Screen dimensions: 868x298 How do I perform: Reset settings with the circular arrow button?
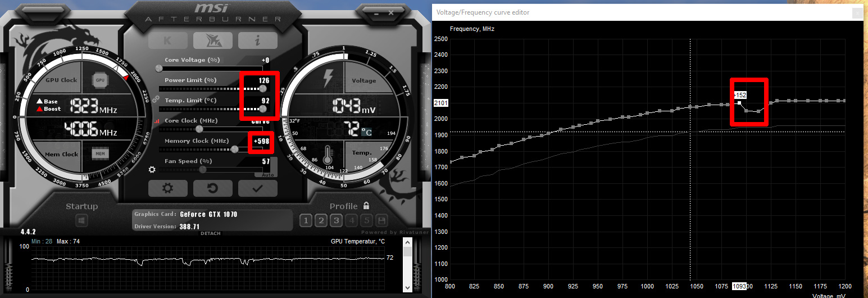(x=213, y=188)
